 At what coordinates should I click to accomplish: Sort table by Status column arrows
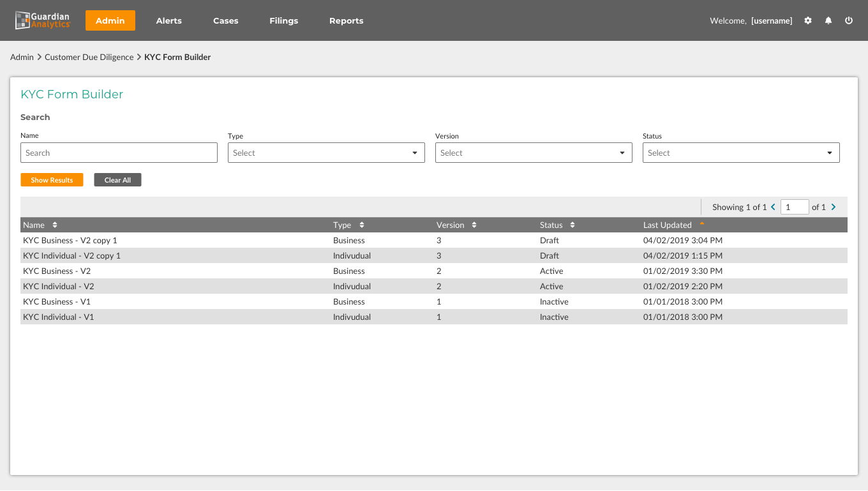[x=572, y=225]
